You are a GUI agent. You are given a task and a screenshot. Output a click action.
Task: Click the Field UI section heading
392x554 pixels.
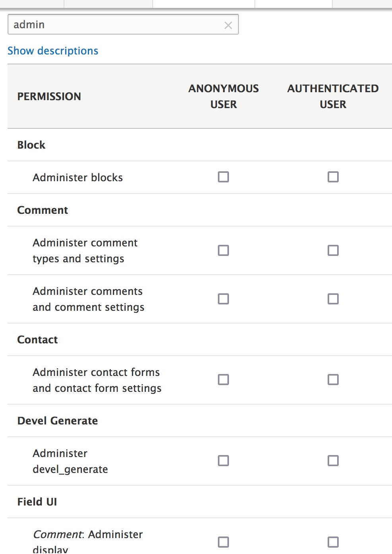[x=37, y=502]
